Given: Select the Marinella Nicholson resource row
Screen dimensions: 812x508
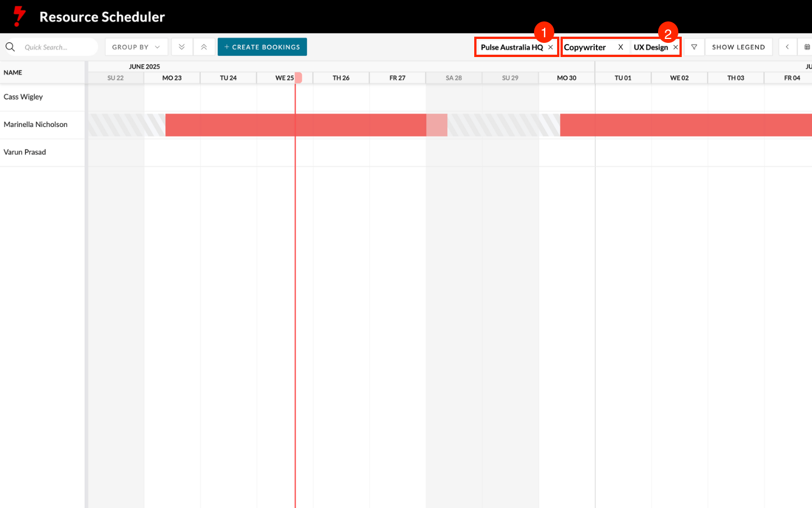Looking at the screenshot, I should (36, 125).
